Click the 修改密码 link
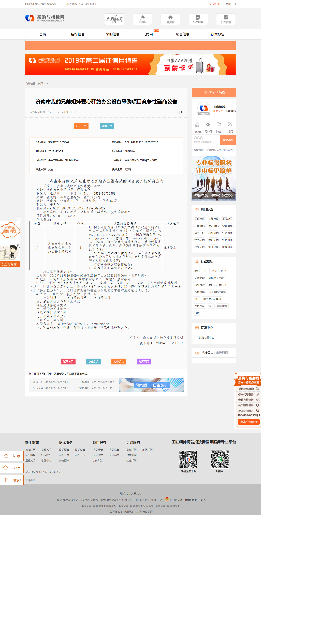The width and height of the screenshot is (322, 644). pyautogui.click(x=52, y=4)
